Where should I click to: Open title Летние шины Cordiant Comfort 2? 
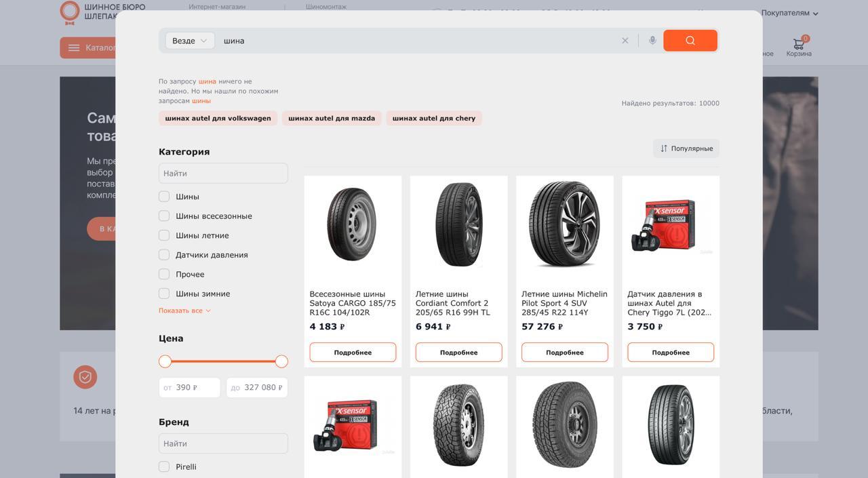453,303
